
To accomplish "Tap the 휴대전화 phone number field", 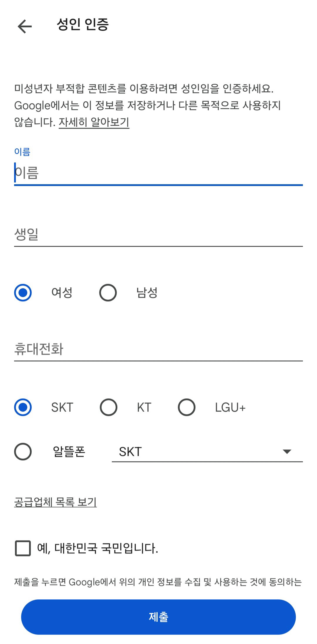I will coord(158,349).
